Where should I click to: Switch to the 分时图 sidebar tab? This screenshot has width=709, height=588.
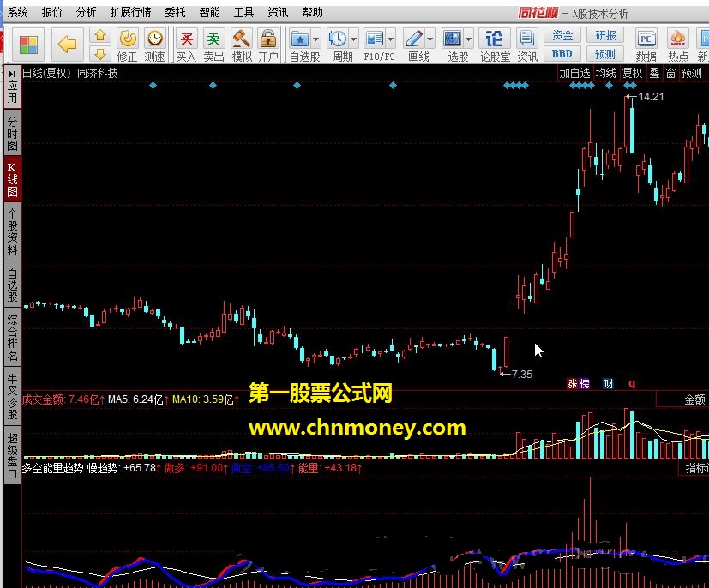click(x=12, y=134)
